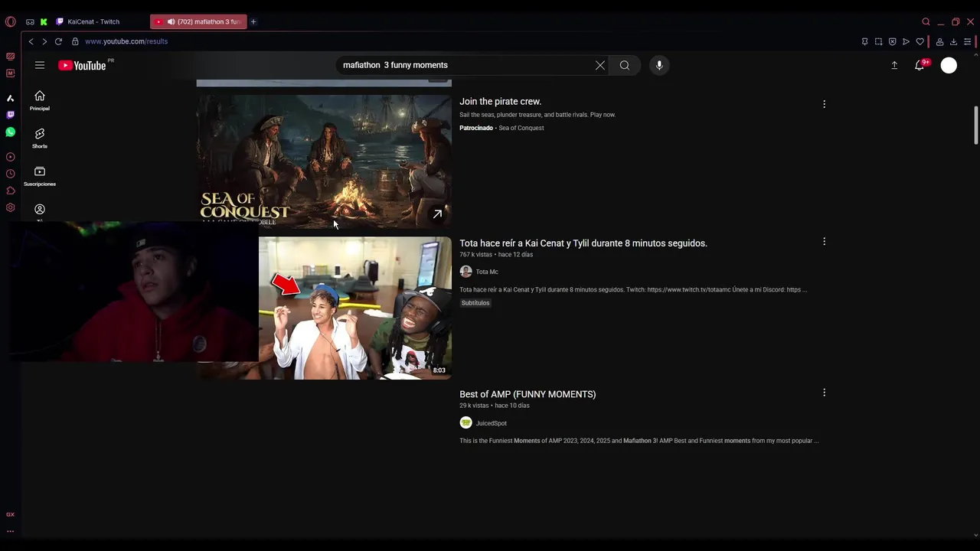The height and width of the screenshot is (551, 980).
Task: Run search with magnifier button
Action: coord(625,65)
